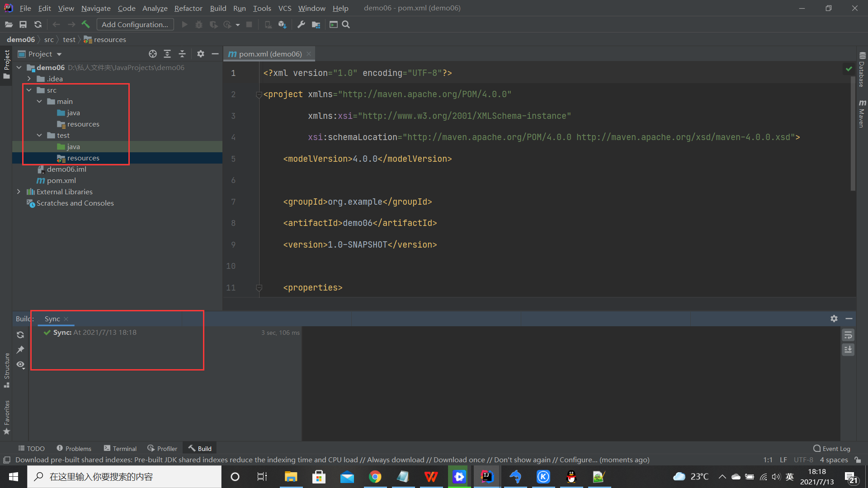Click the UTF-8 encoding indicator in status bar

(x=804, y=460)
